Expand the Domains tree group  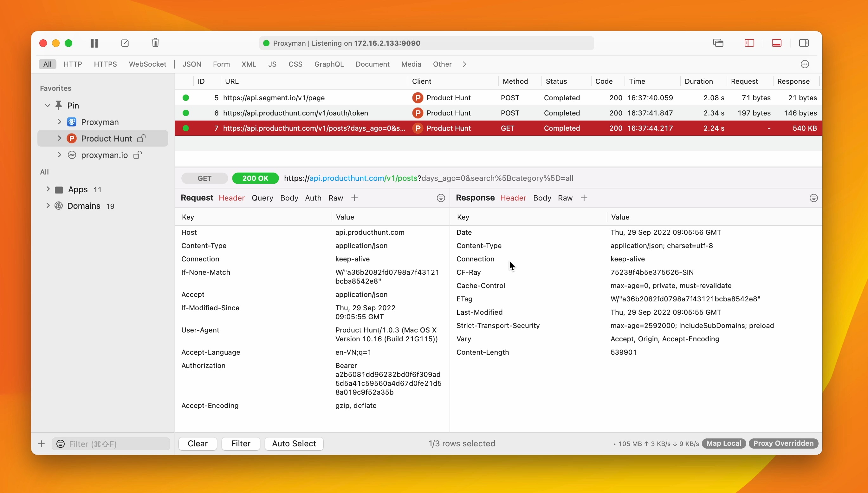coord(48,206)
